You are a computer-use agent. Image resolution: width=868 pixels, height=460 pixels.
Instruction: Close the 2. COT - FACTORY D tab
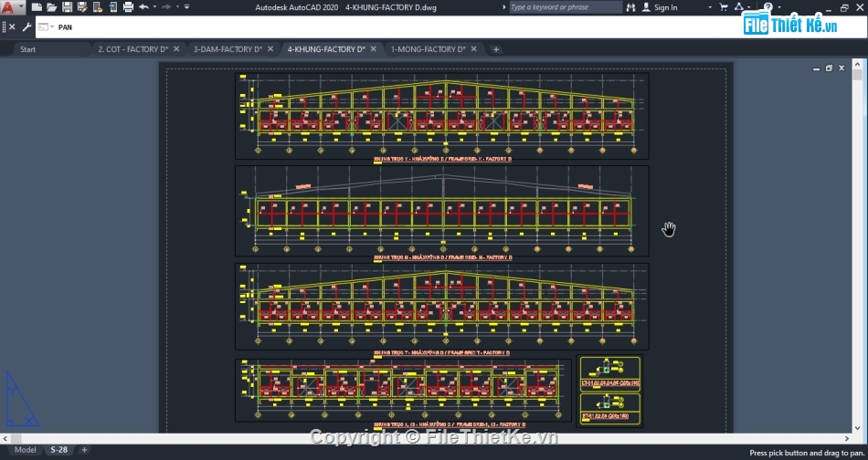click(x=176, y=48)
